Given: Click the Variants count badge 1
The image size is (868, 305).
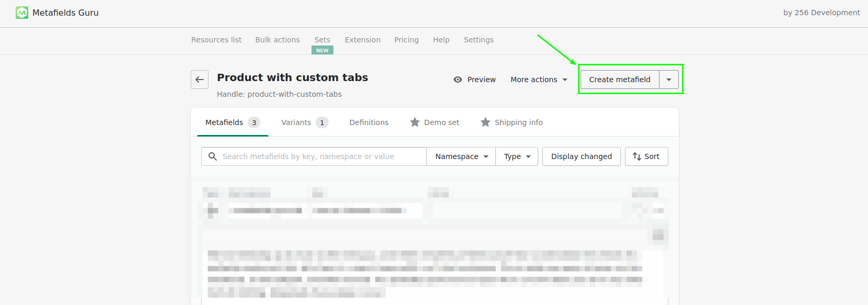Looking at the screenshot, I should (322, 122).
